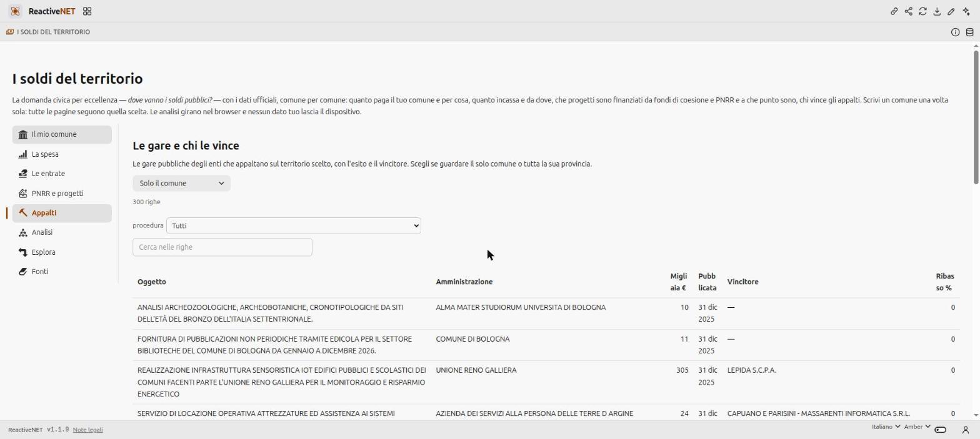Click the info circle icon

(955, 32)
